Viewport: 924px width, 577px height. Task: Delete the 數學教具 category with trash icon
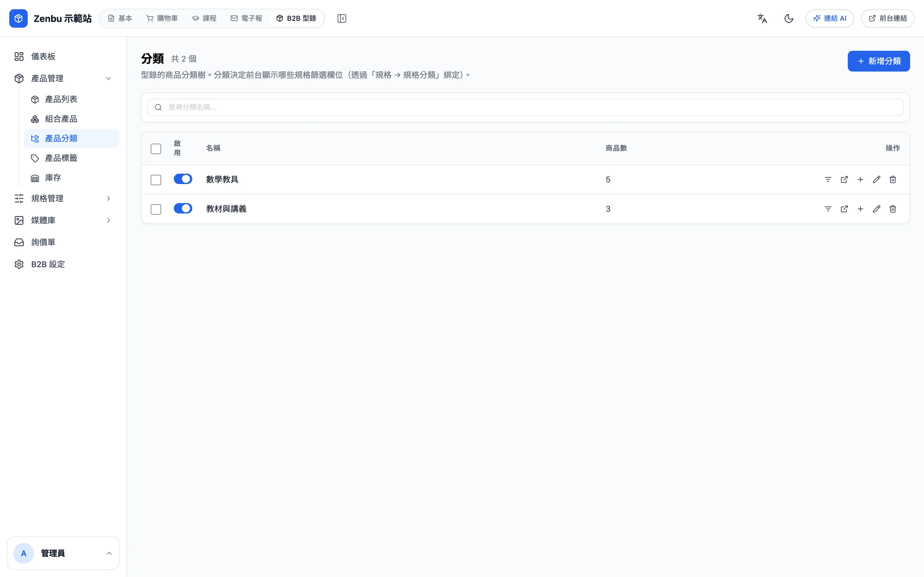pos(893,179)
